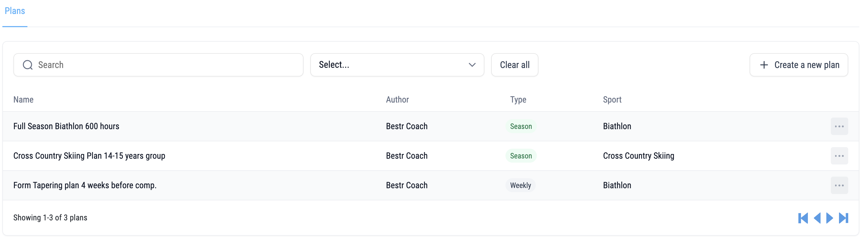Open Form Tapering plan 4 weeks before comp.
This screenshot has height=242, width=868.
(85, 185)
